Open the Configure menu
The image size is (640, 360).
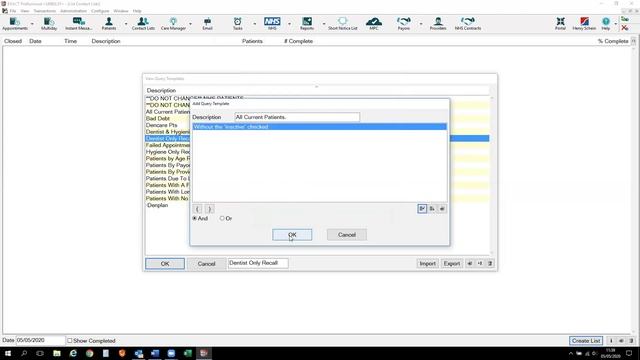(x=100, y=11)
